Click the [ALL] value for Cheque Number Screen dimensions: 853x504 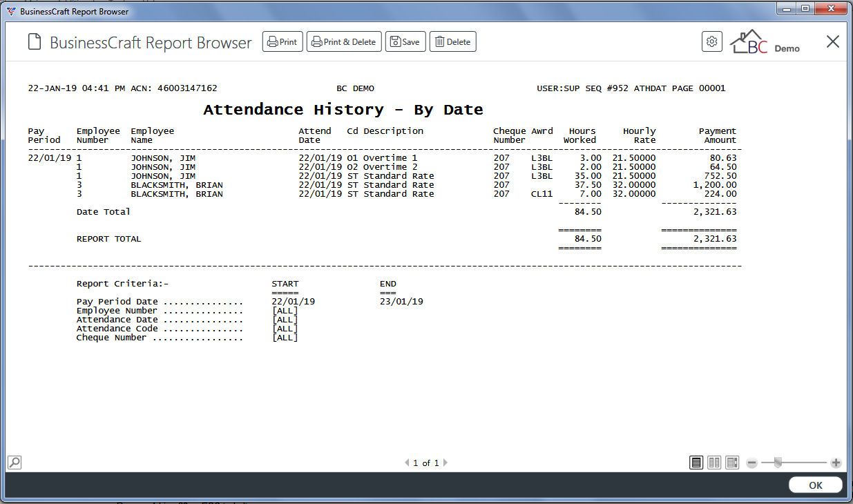point(285,338)
